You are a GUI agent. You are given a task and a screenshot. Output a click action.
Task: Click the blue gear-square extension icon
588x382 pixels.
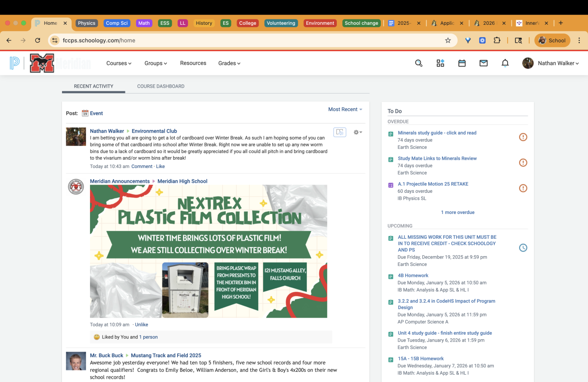tap(482, 40)
